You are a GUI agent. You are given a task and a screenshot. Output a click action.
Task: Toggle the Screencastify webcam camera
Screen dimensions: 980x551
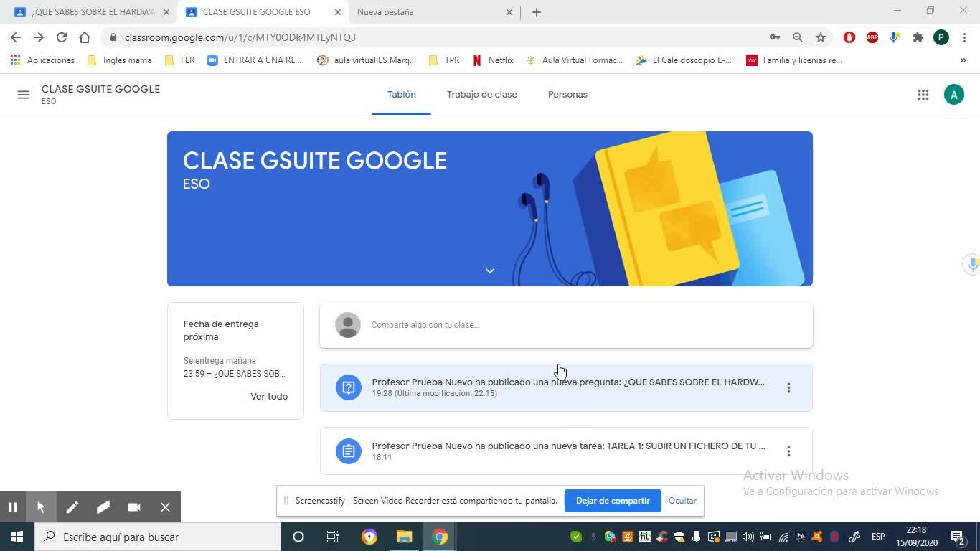pos(134,507)
